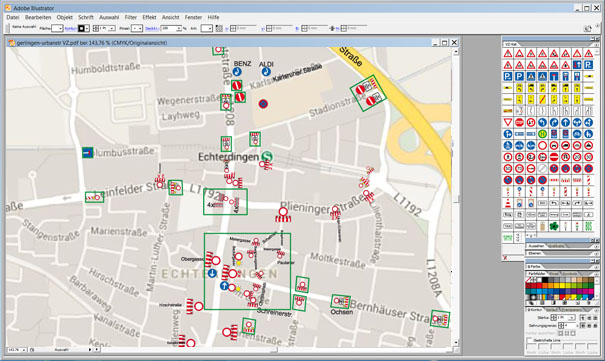
Task: Select yellow sign with red diagonal stripe
Action: click(x=542, y=99)
